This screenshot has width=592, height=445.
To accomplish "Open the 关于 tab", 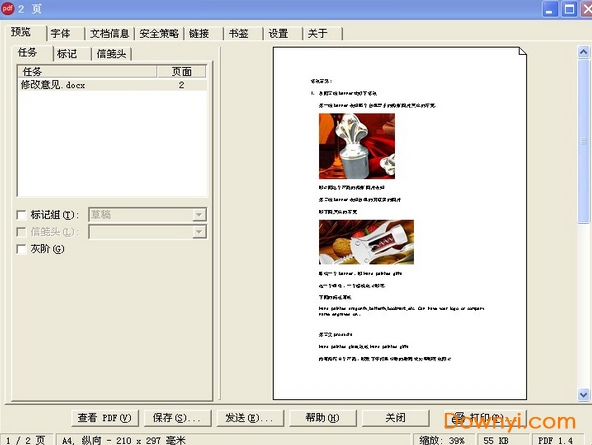I will point(323,34).
